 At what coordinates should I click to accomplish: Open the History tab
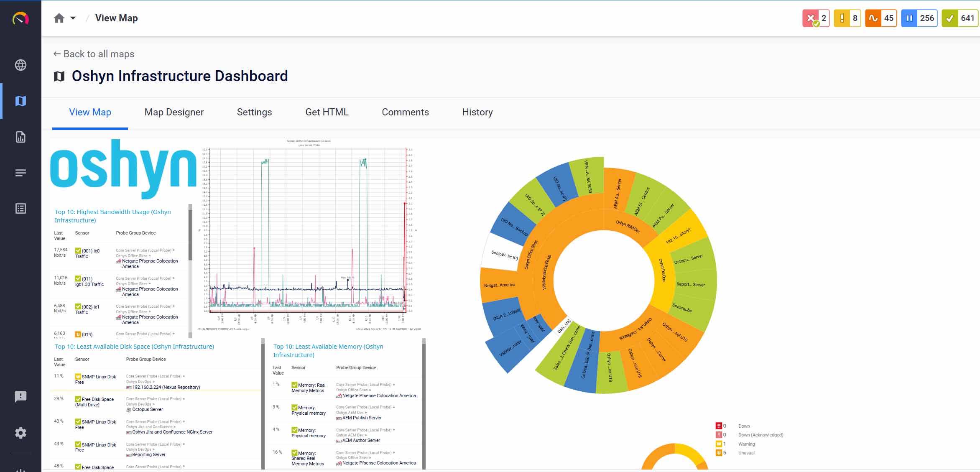pos(477,112)
